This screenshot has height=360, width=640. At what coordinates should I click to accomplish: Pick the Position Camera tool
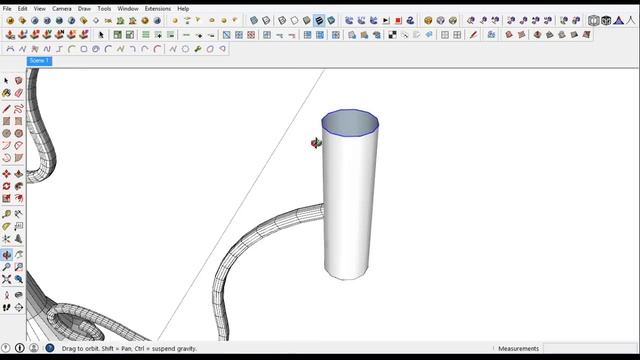pos(6,295)
